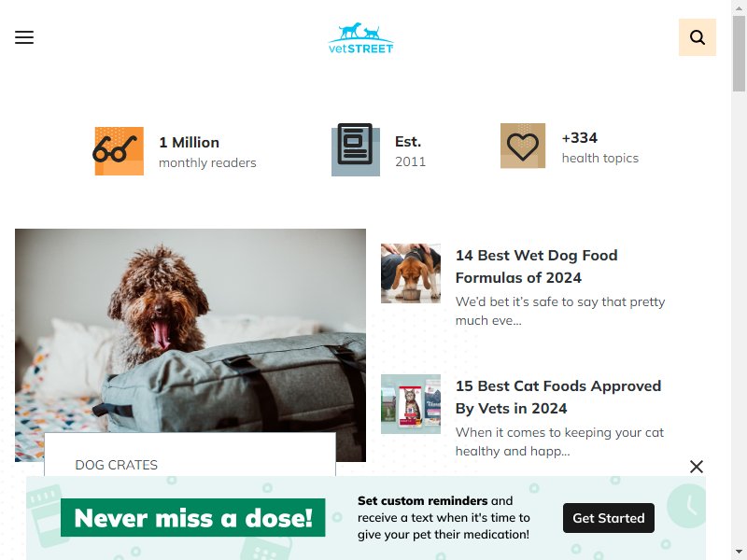The width and height of the screenshot is (747, 560).
Task: Click the +334 health topics text
Action: coord(599,147)
